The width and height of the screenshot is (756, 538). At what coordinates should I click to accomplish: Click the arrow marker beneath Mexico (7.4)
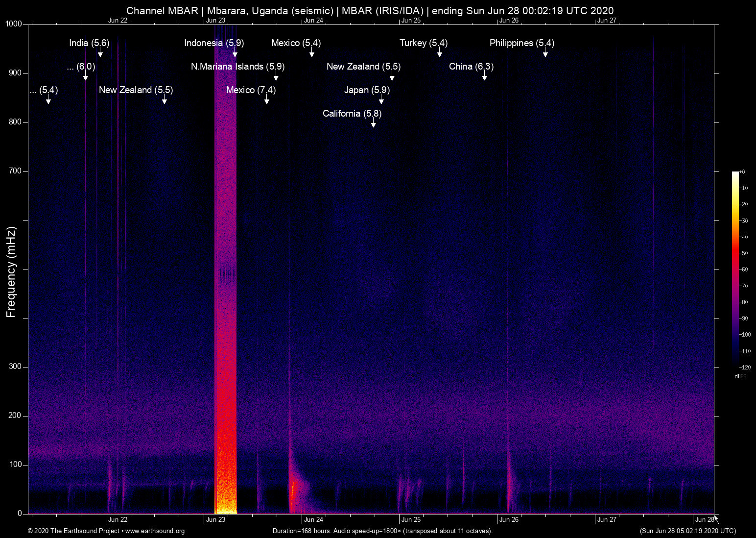267,101
